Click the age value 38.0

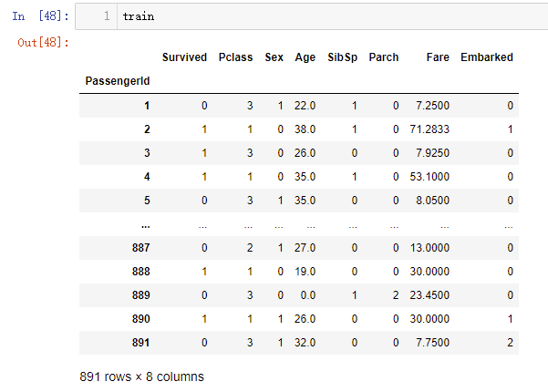(x=305, y=129)
